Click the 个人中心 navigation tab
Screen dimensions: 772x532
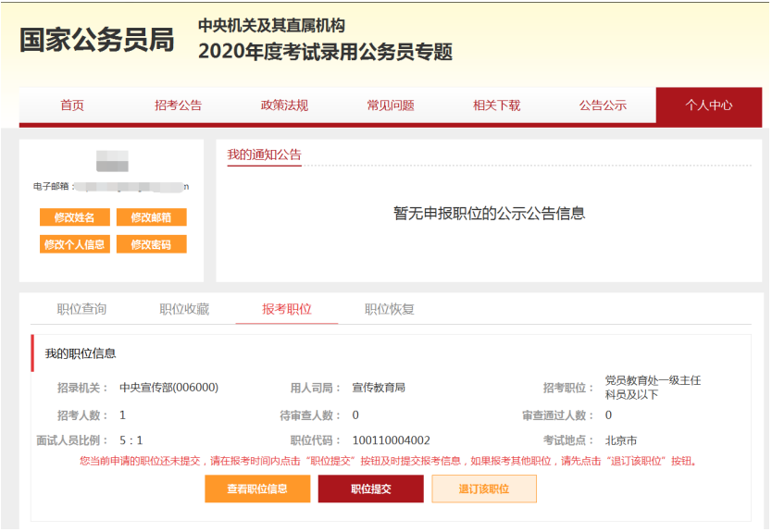click(709, 105)
